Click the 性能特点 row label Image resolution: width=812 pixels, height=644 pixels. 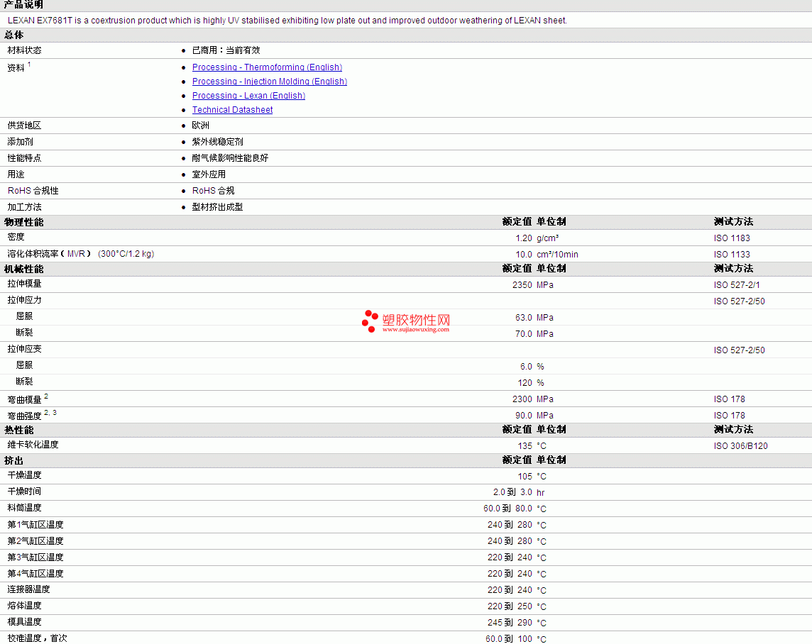tap(24, 157)
